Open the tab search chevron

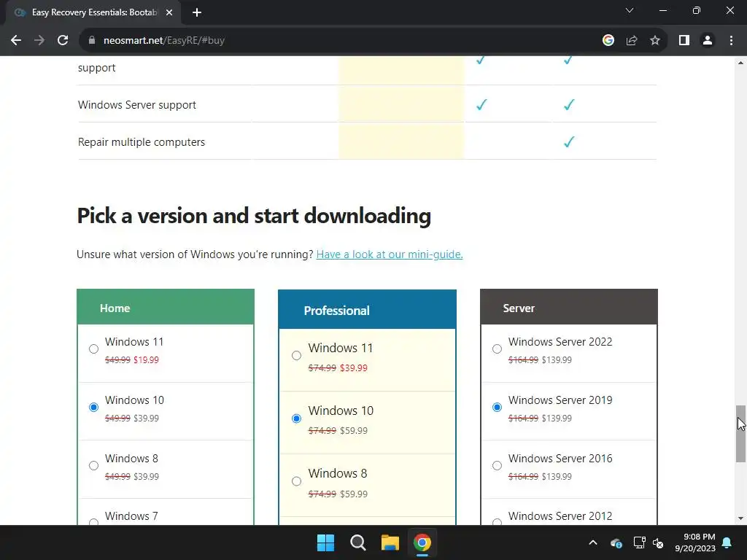click(x=630, y=10)
